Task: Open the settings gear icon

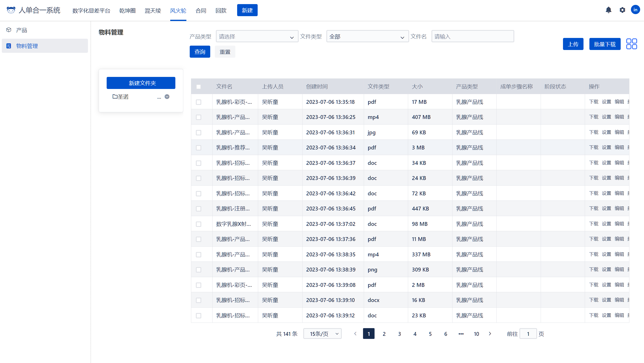Action: (622, 10)
